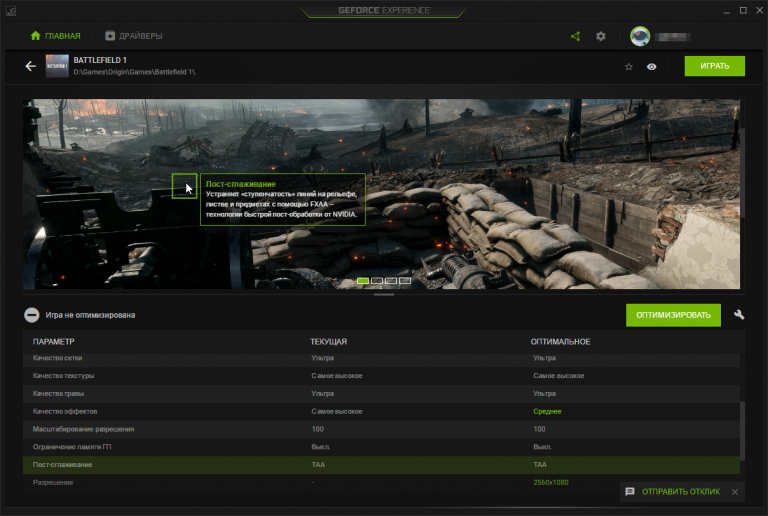The height and width of the screenshot is (516, 768).
Task: Click ОТПРАВИТЬ ОТКЛИК feedback button
Action: (x=673, y=492)
